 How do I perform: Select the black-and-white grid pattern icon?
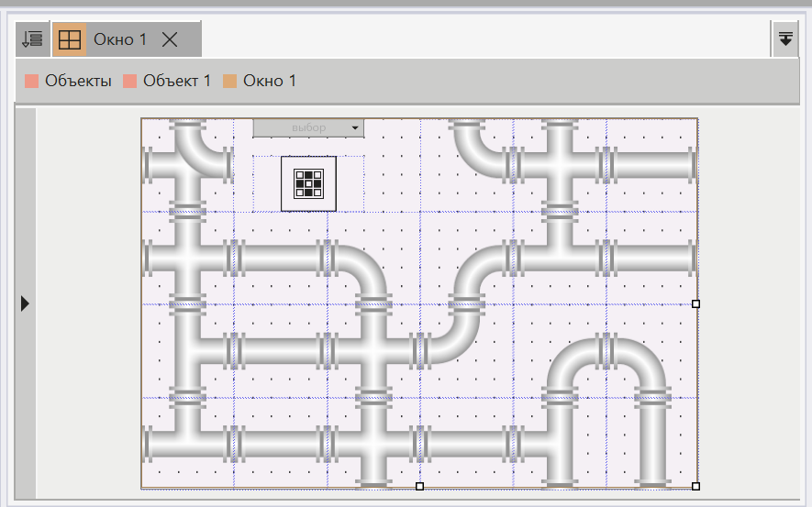pyautogui.click(x=308, y=183)
